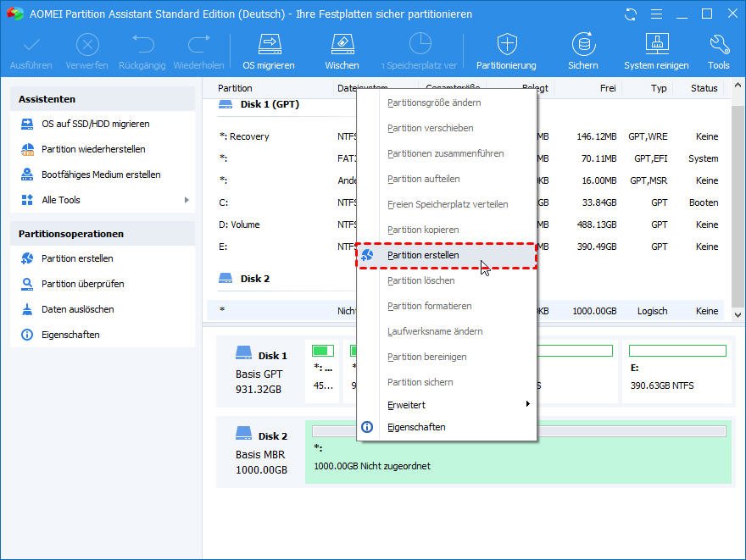
Task: Click the Wiederholen redo arrow
Action: tap(199, 44)
